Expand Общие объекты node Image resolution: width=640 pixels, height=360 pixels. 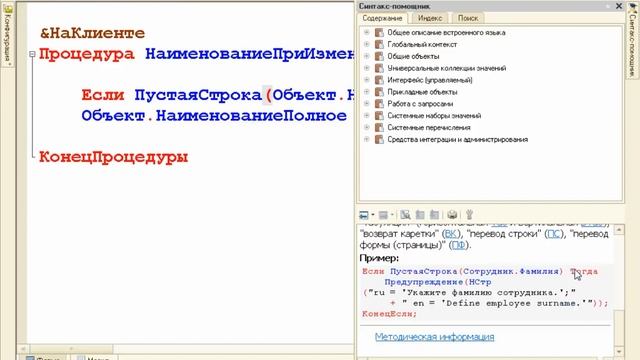pyautogui.click(x=367, y=56)
